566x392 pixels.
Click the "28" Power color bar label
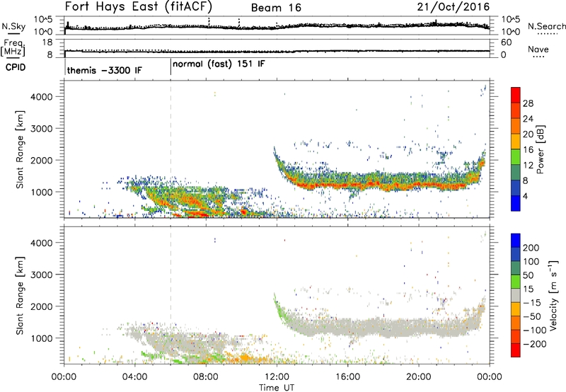click(528, 103)
